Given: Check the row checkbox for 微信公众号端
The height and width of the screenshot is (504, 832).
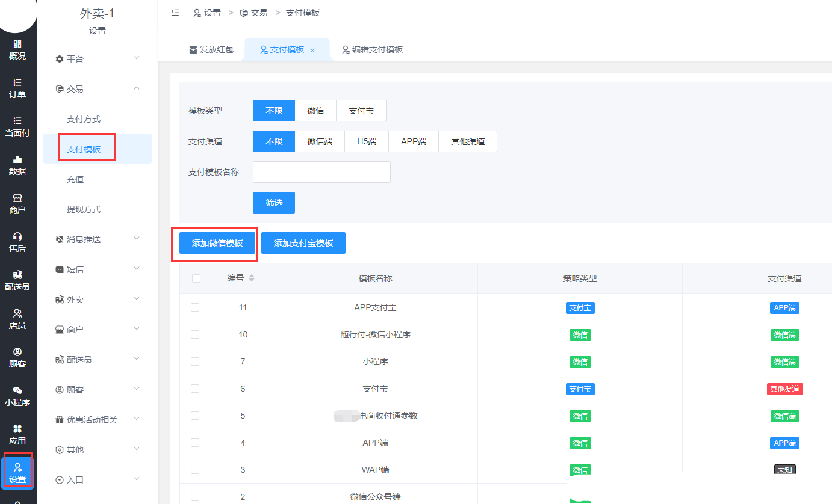Looking at the screenshot, I should pos(195,497).
